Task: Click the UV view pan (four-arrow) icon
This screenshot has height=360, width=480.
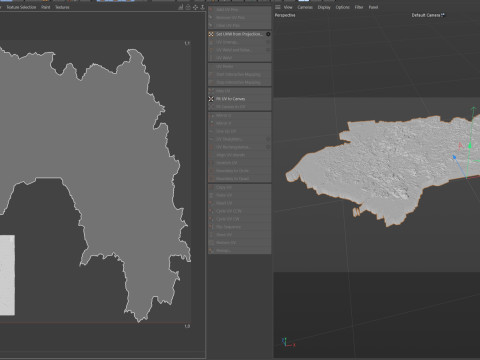Action: click(x=195, y=7)
